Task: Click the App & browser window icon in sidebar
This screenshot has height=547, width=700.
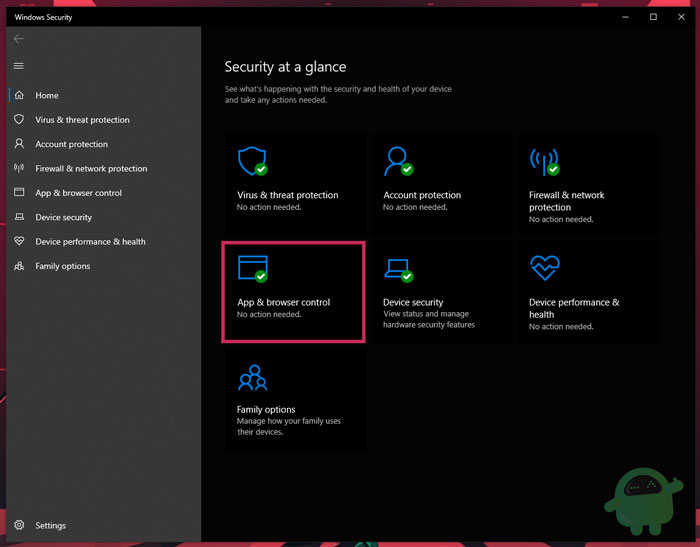Action: click(19, 192)
